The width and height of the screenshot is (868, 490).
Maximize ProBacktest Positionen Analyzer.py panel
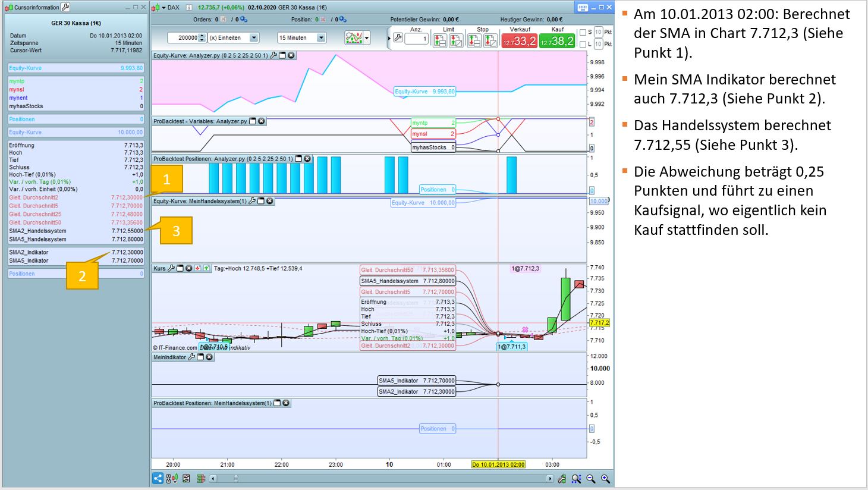point(298,159)
